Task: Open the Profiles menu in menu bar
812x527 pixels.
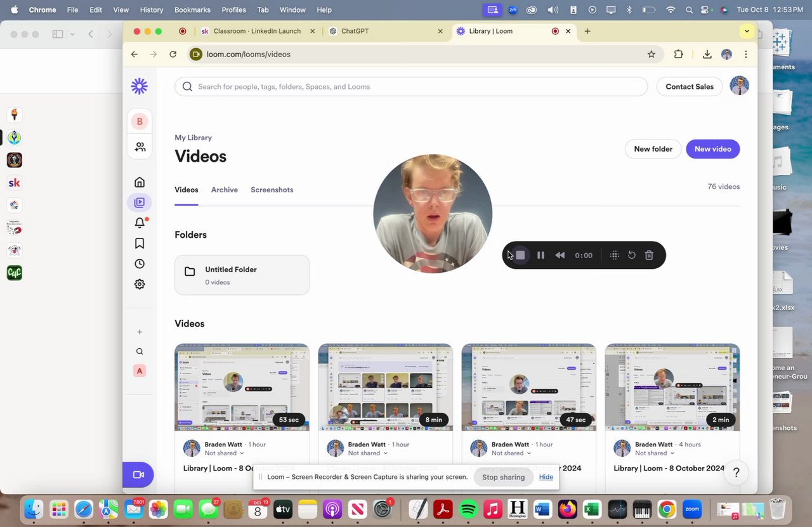Action: pos(233,10)
